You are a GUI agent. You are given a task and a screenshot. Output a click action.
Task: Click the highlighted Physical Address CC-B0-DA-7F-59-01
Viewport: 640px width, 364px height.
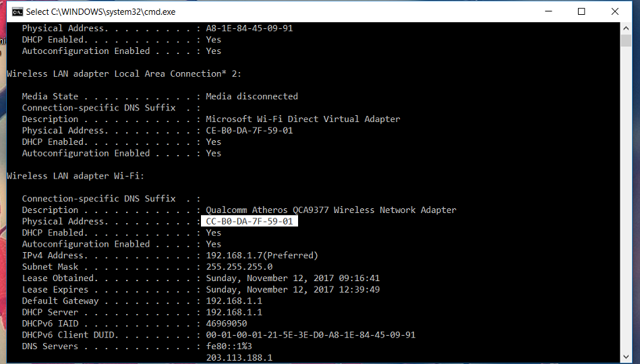[x=250, y=221]
